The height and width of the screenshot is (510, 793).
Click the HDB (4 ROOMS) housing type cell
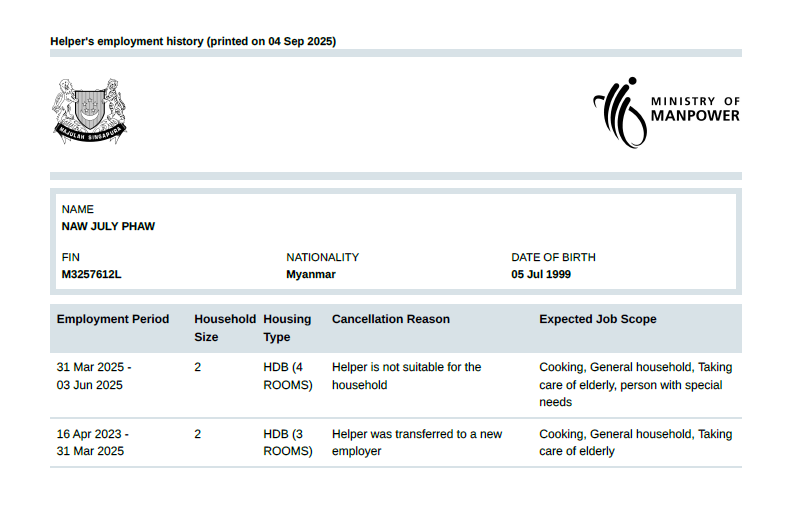click(288, 376)
